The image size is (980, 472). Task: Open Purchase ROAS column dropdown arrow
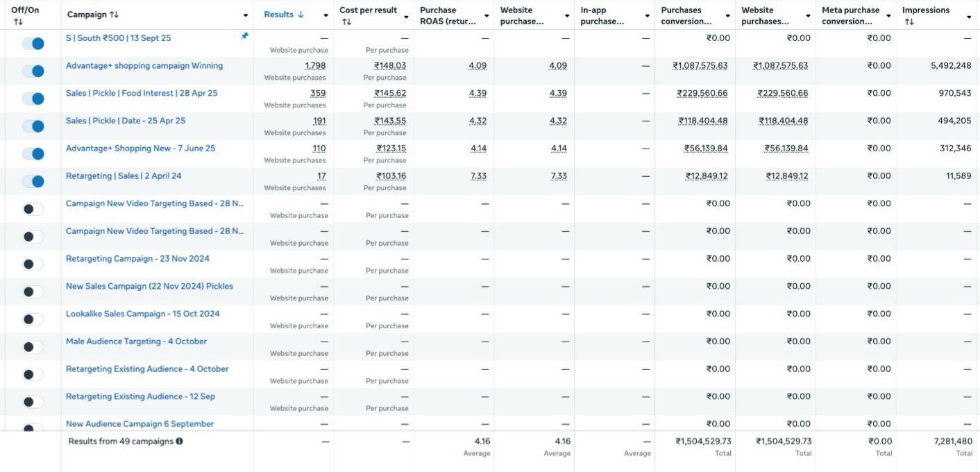pyautogui.click(x=487, y=16)
